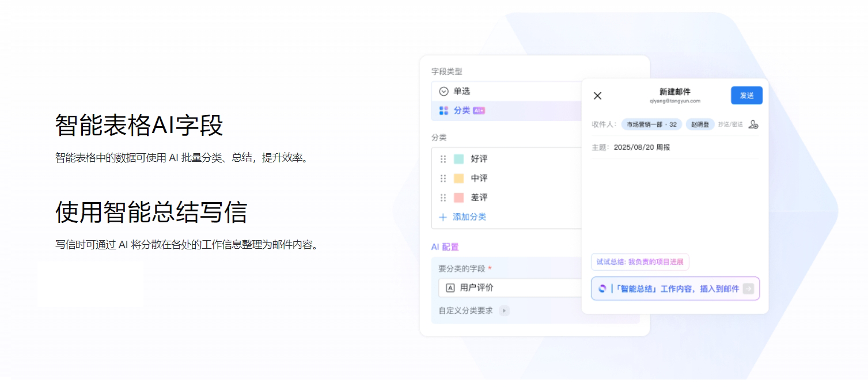Select the 单选 field type option
This screenshot has height=387, width=868.
pyautogui.click(x=507, y=91)
